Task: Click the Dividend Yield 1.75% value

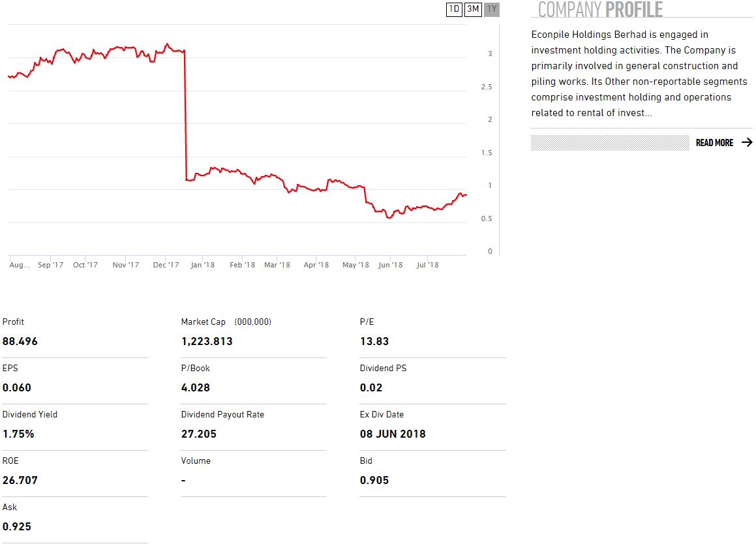Action: coord(18,434)
